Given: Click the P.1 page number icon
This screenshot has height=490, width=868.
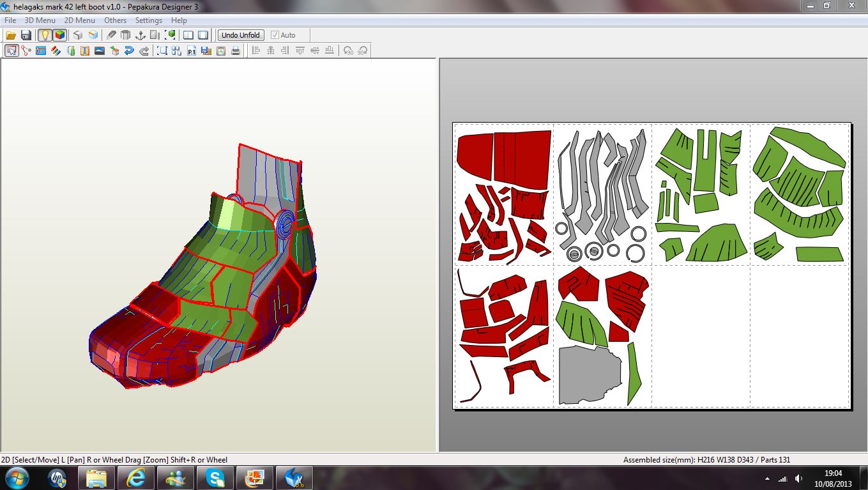Looking at the screenshot, I should [192, 50].
